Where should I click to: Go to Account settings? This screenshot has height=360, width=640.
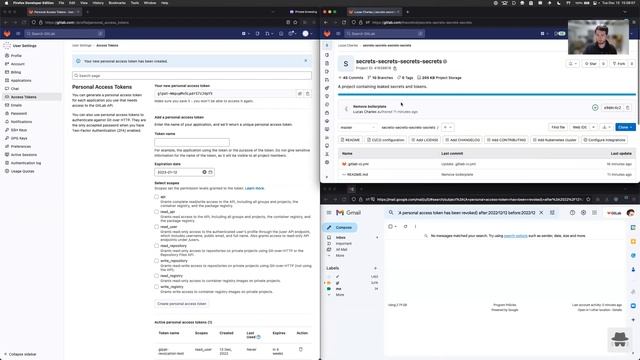pos(18,64)
